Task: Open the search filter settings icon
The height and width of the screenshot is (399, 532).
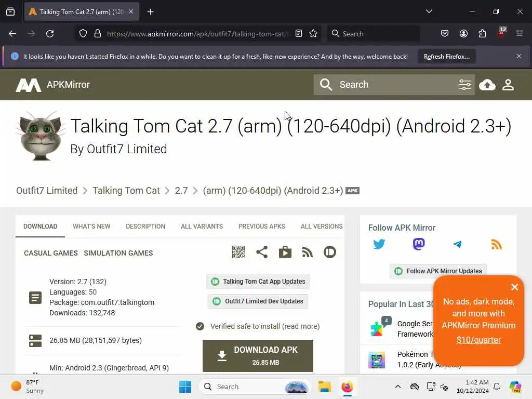Action: pos(464,85)
